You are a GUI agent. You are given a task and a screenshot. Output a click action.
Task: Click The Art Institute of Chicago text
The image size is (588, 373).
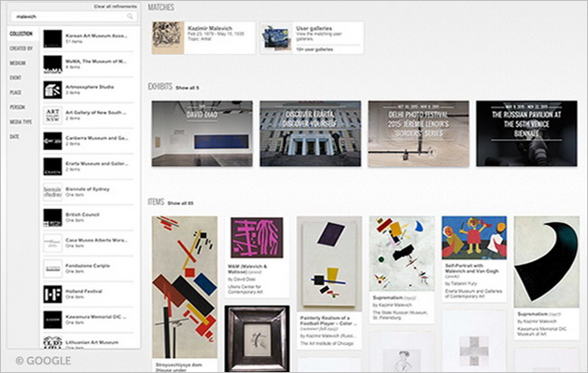[x=327, y=343]
